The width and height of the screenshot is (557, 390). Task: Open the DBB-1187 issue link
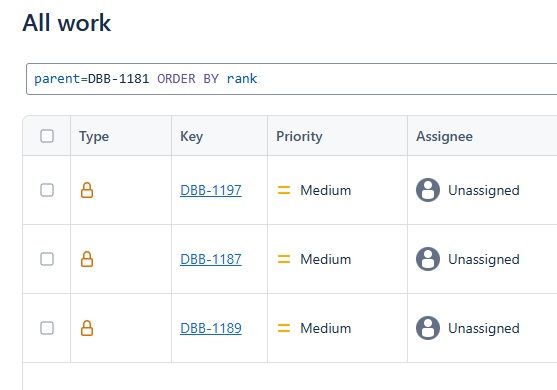click(x=211, y=259)
